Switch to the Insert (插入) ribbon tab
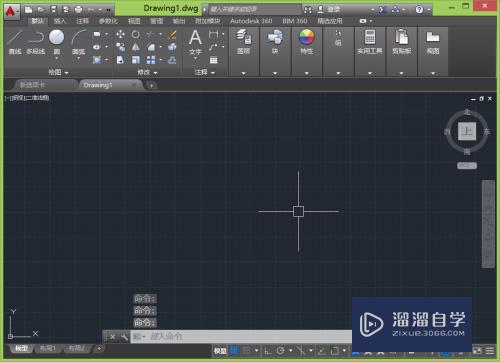The width and height of the screenshot is (500, 362). click(x=60, y=21)
